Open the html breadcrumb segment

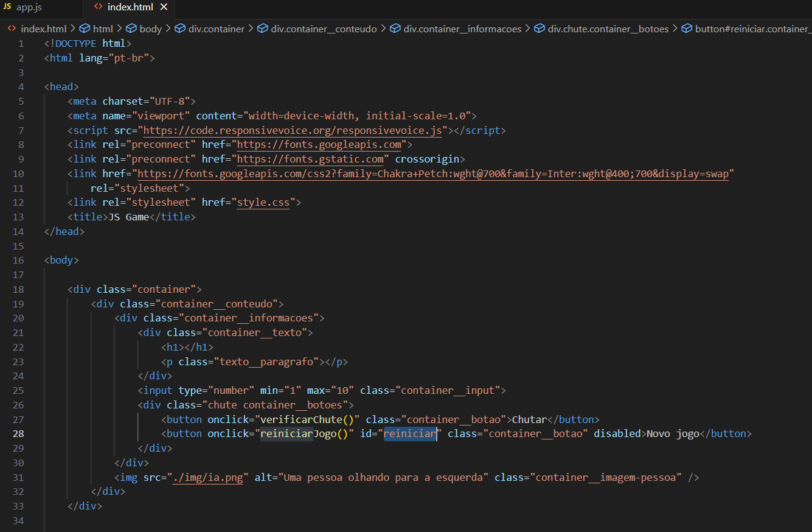tap(103, 29)
